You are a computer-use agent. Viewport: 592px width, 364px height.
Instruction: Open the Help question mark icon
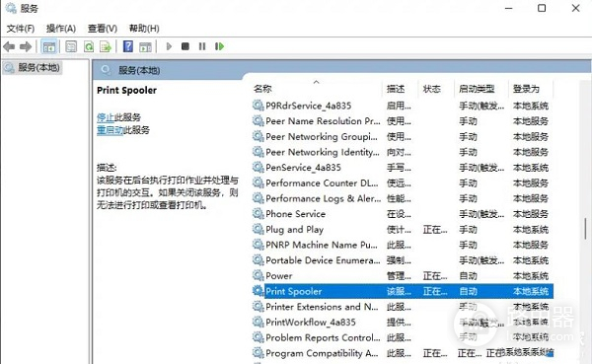tap(128, 46)
